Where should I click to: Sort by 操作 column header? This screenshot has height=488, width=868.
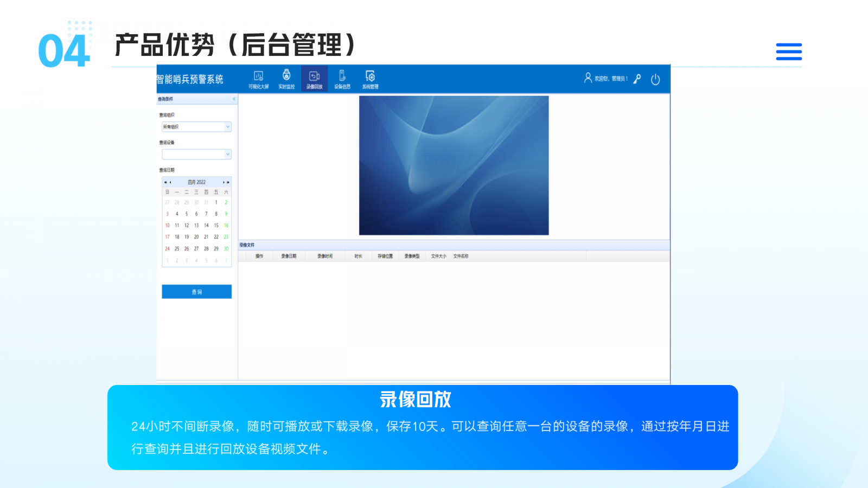point(259,256)
